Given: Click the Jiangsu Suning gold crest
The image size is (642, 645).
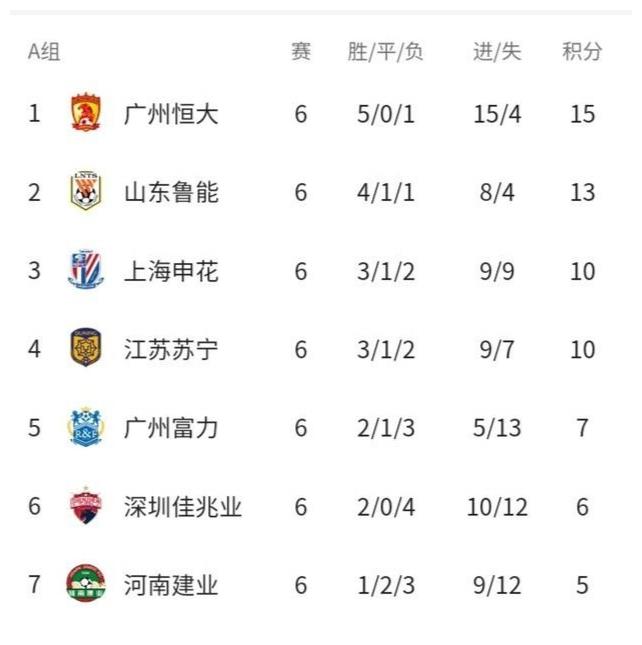Looking at the screenshot, I should pyautogui.click(x=86, y=348).
